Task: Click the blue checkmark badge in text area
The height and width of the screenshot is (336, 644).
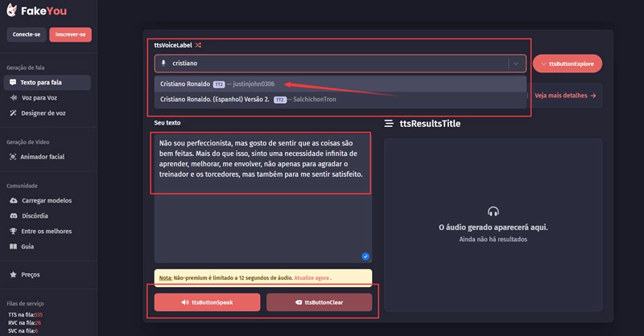Action: pos(365,256)
